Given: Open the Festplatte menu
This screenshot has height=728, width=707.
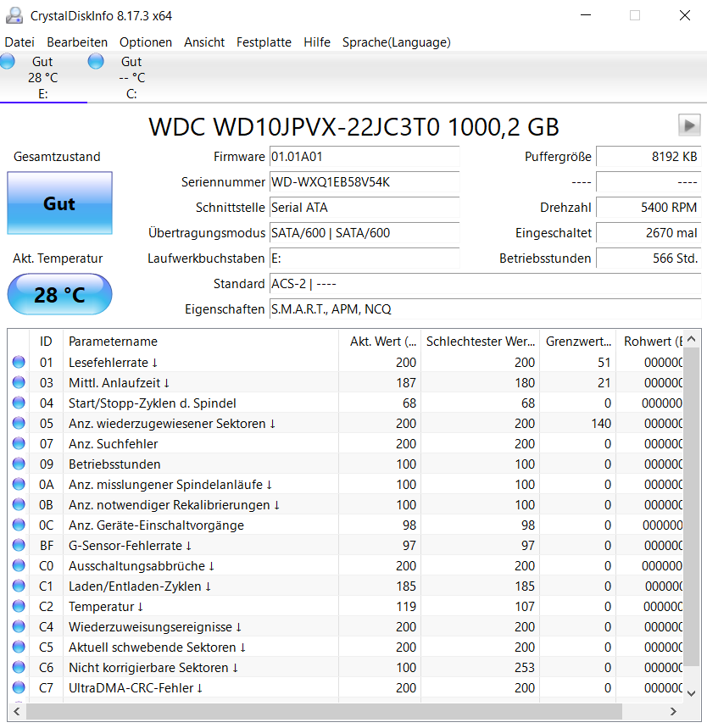Looking at the screenshot, I should click(264, 42).
